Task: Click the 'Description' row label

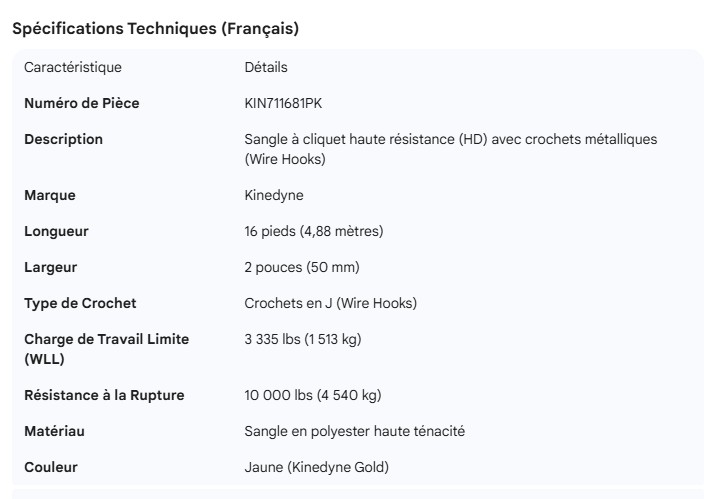Action: (x=63, y=139)
